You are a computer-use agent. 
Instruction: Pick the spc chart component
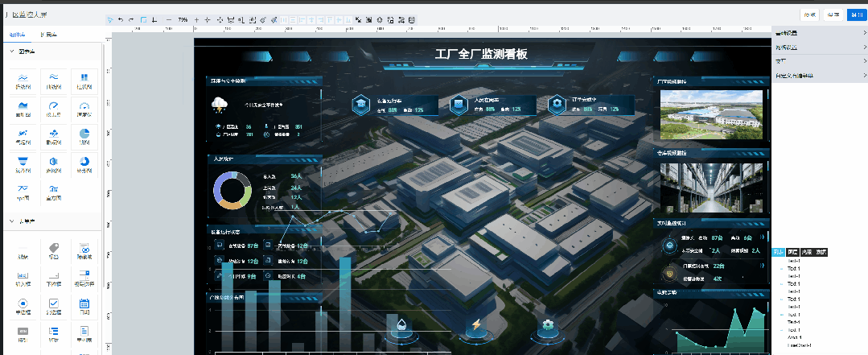[x=23, y=192]
